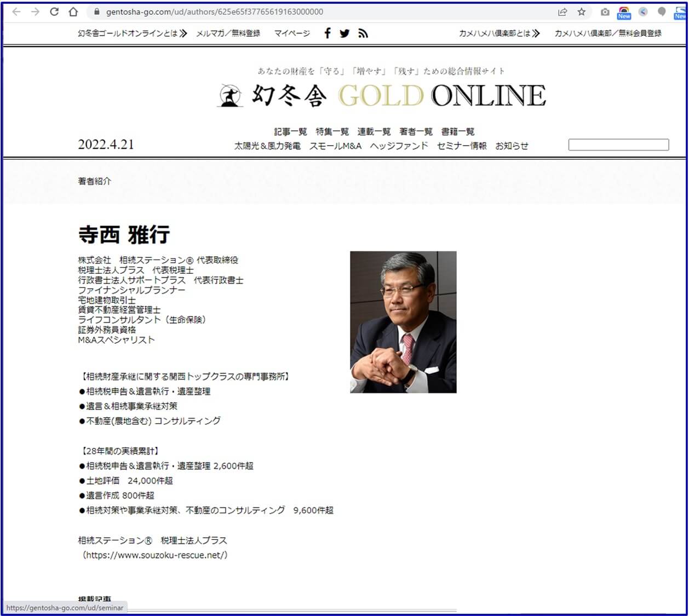The width and height of the screenshot is (689, 616).
Task: Click the line 証券外務員資格
Action: [x=107, y=330]
